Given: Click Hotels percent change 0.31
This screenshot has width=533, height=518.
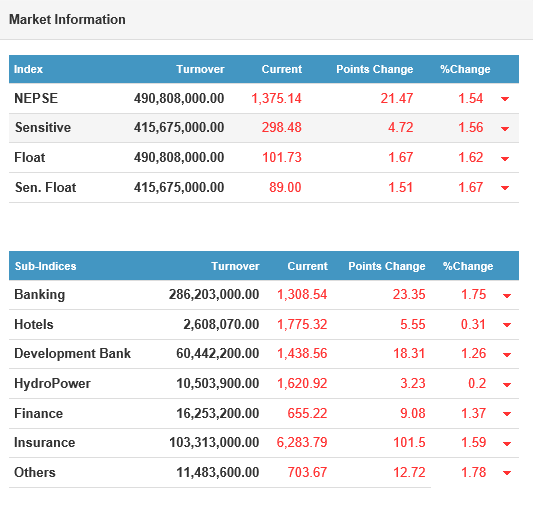Looking at the screenshot, I should click(473, 325).
